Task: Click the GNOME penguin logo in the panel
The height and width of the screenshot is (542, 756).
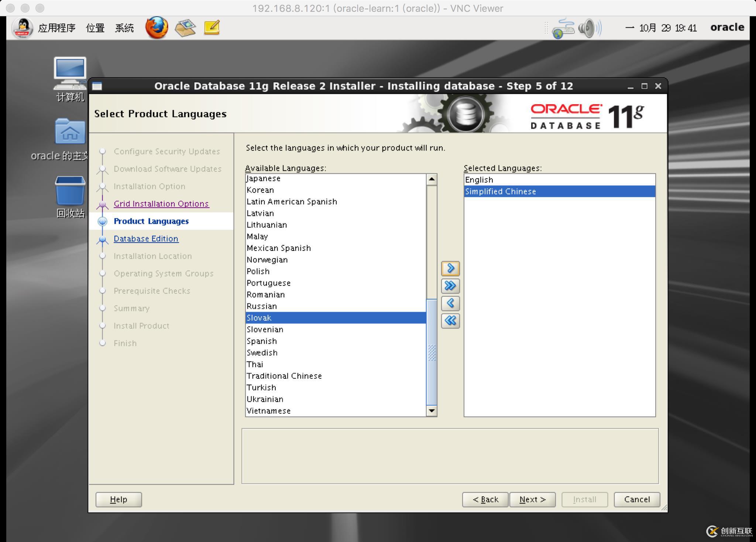Action: tap(23, 28)
